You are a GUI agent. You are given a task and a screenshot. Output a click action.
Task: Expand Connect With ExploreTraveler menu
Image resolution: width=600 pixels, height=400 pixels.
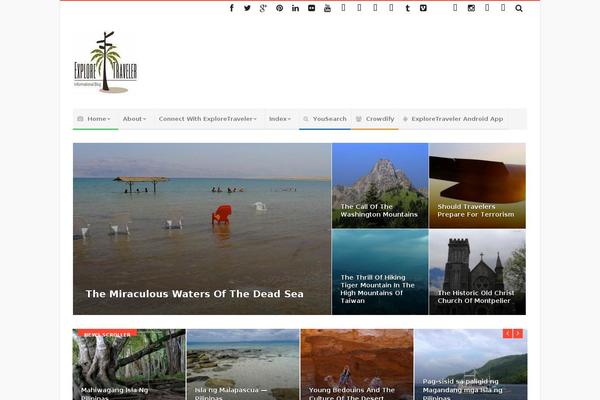207,119
